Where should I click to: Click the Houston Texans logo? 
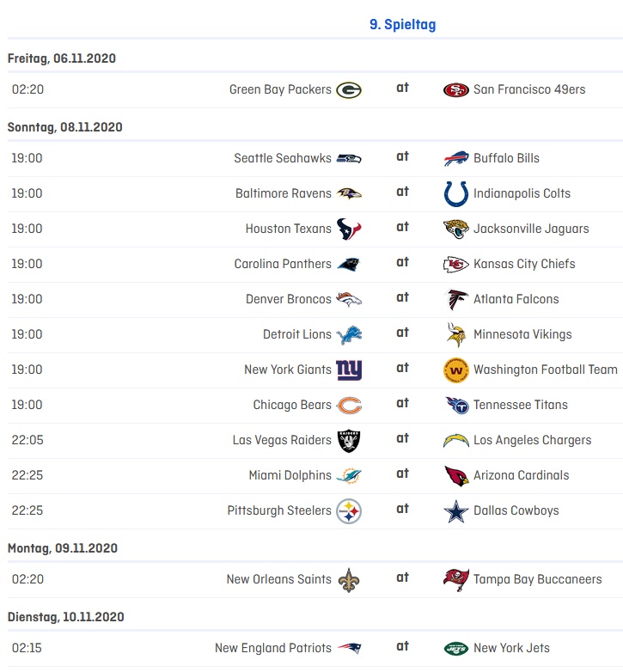[x=349, y=229]
